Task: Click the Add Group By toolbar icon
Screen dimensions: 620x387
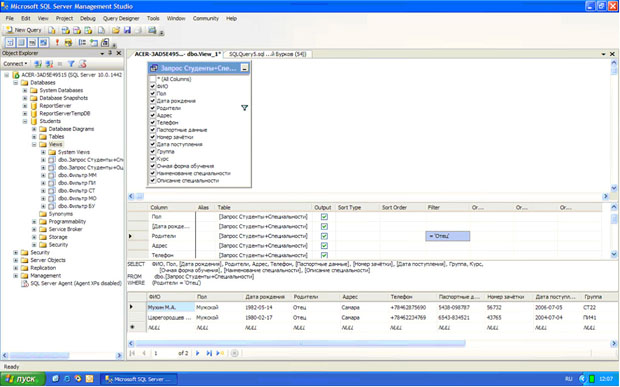Action: 82,42
